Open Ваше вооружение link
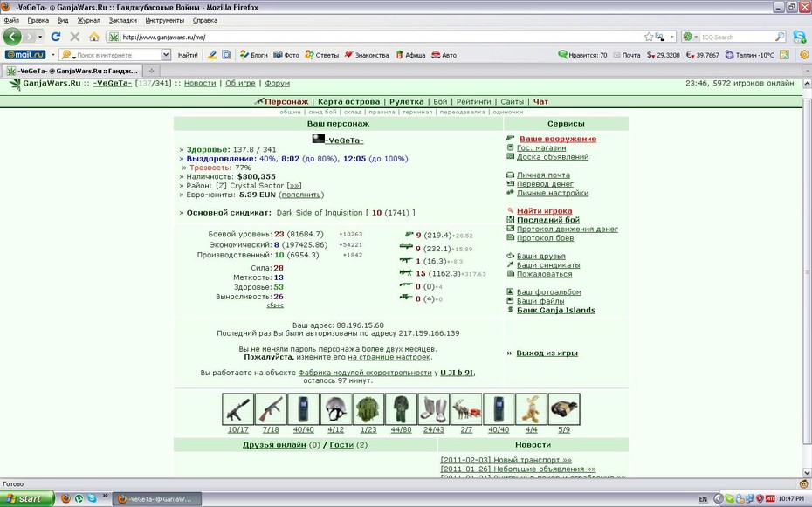 [x=558, y=139]
